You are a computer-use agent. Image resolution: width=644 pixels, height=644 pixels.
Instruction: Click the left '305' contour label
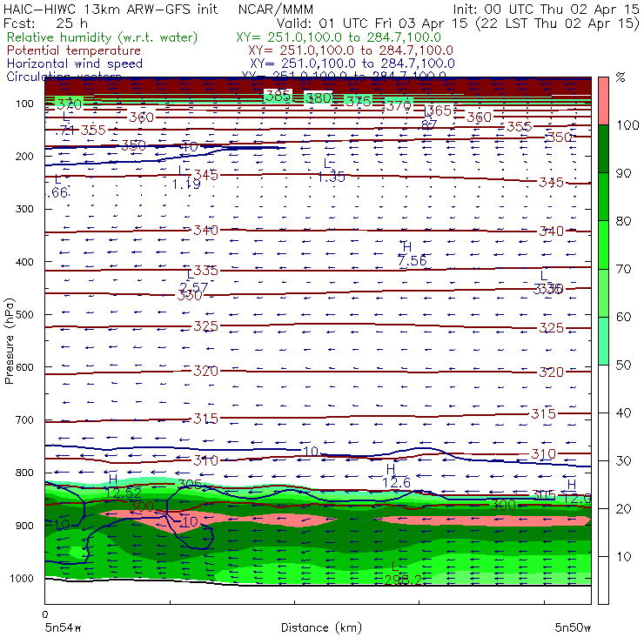point(190,485)
